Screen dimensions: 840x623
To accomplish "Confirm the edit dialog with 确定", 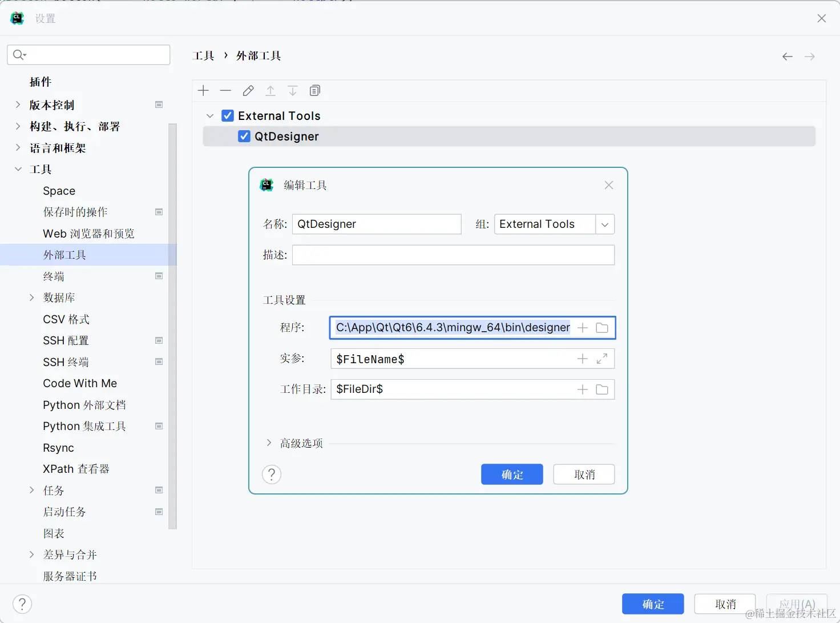I will (511, 474).
